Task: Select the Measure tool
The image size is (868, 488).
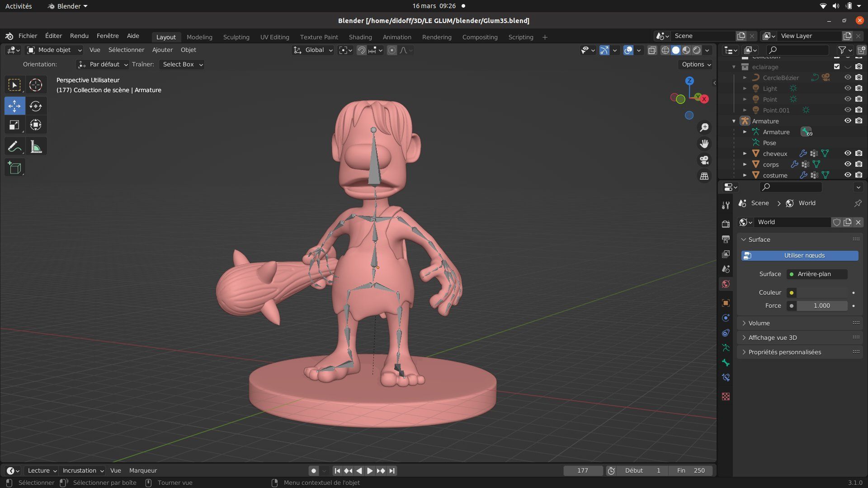Action: (x=36, y=147)
